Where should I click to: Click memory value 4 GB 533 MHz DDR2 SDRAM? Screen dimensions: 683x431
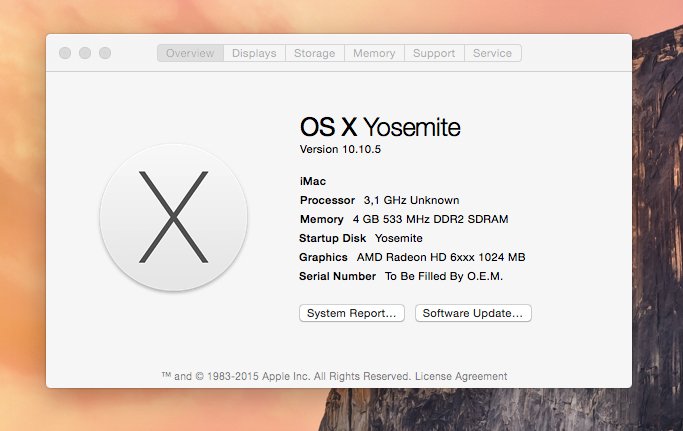click(x=430, y=219)
